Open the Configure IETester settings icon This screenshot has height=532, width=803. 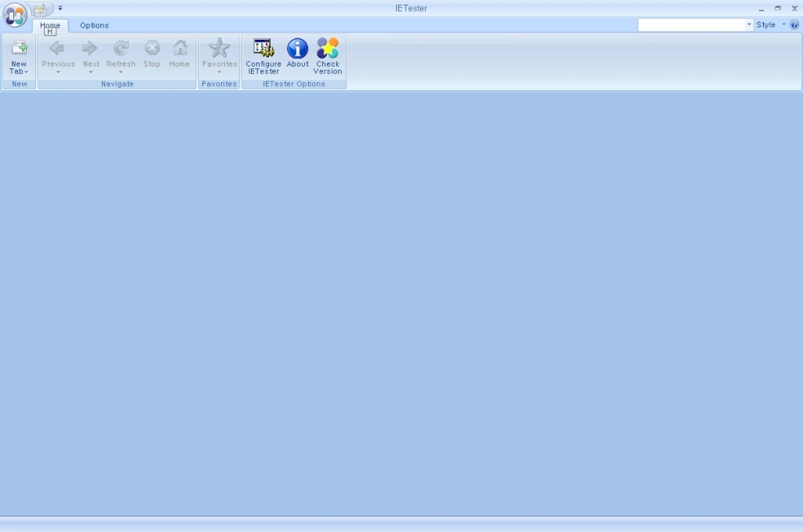pyautogui.click(x=263, y=48)
